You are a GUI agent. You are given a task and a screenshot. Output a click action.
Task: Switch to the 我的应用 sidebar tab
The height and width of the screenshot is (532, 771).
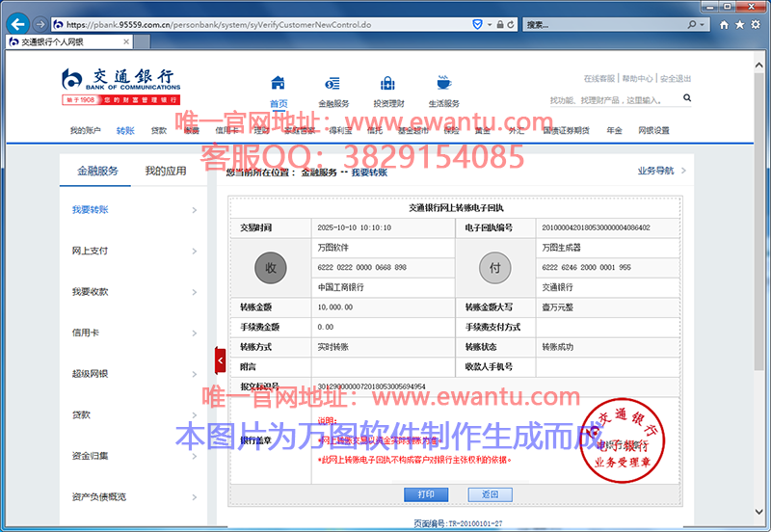(166, 172)
